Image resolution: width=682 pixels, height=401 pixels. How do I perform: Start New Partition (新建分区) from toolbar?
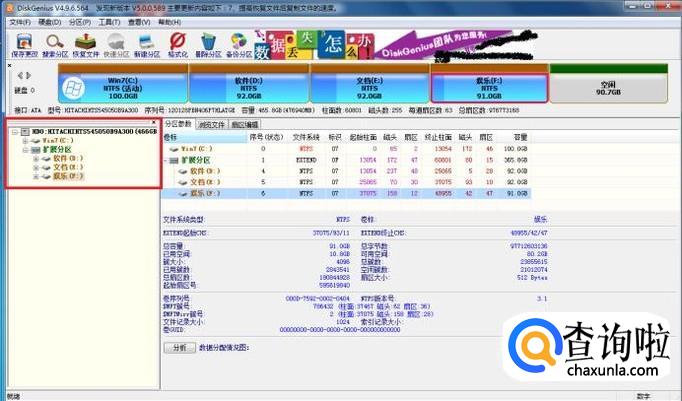[x=147, y=42]
